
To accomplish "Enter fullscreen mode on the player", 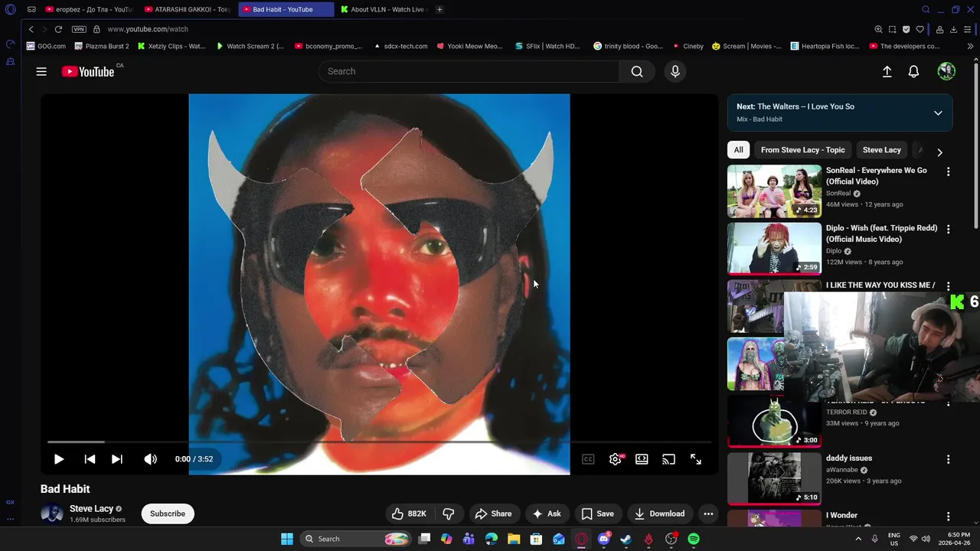I will 696,459.
